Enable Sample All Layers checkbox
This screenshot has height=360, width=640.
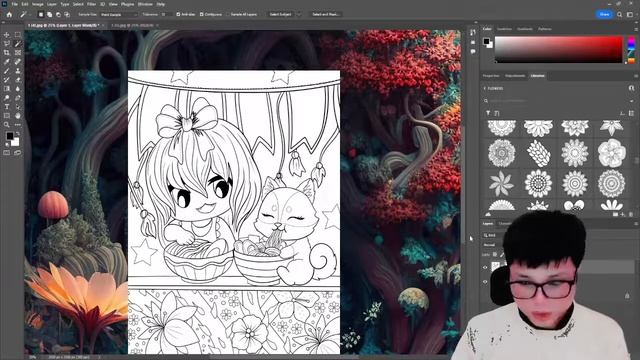point(228,14)
